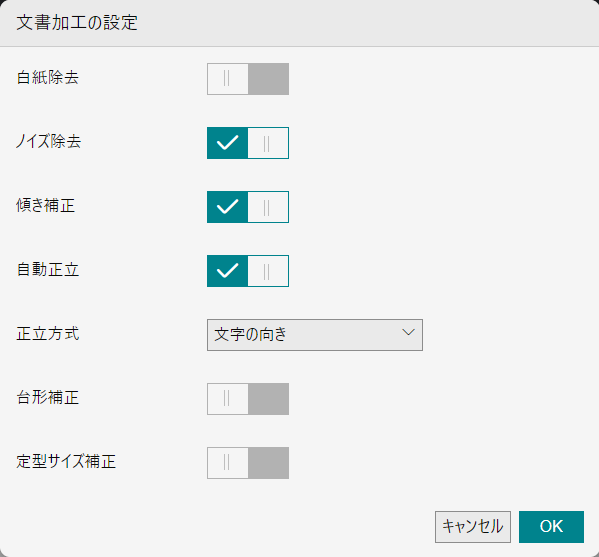Click the 正立方式 label
Viewport: 599px width, 557px height.
[48, 334]
